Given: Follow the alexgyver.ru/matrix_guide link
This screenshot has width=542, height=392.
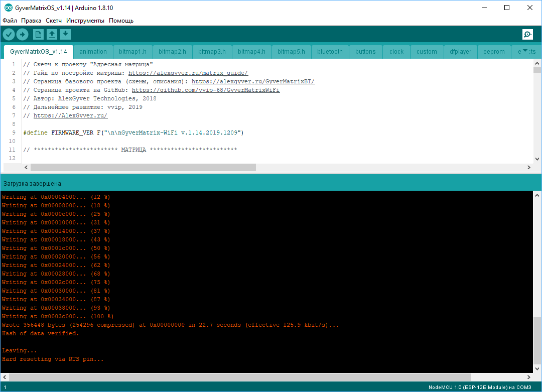Looking at the screenshot, I should (x=188, y=73).
